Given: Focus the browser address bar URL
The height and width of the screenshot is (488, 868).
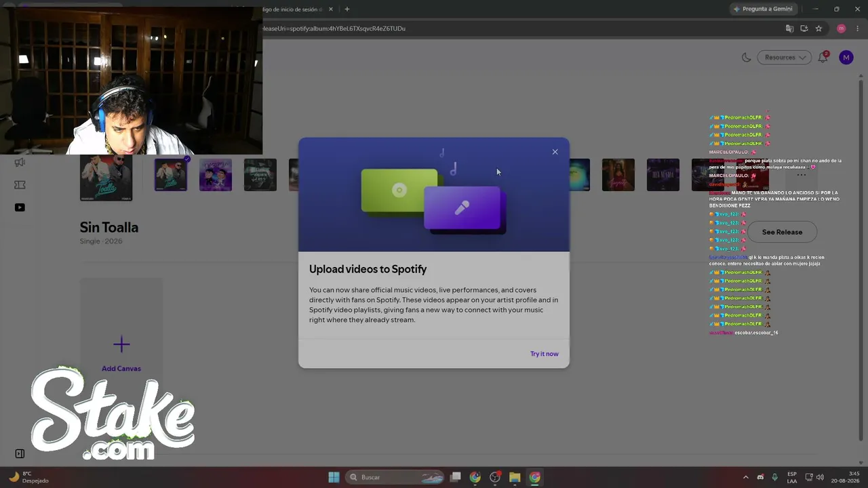Looking at the screenshot, I should 334,28.
